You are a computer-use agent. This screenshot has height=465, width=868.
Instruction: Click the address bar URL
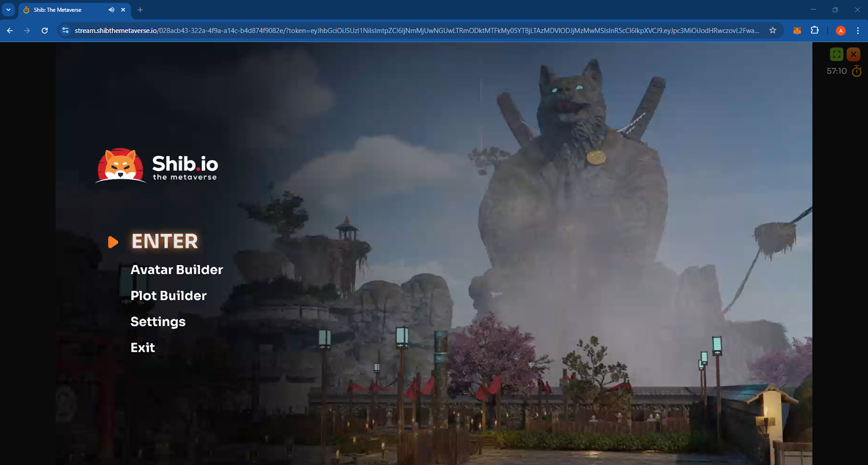point(417,30)
